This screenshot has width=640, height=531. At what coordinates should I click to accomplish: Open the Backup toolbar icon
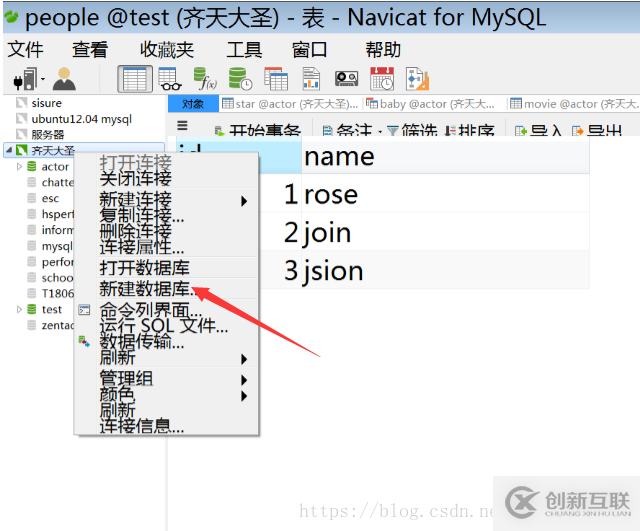(x=347, y=79)
